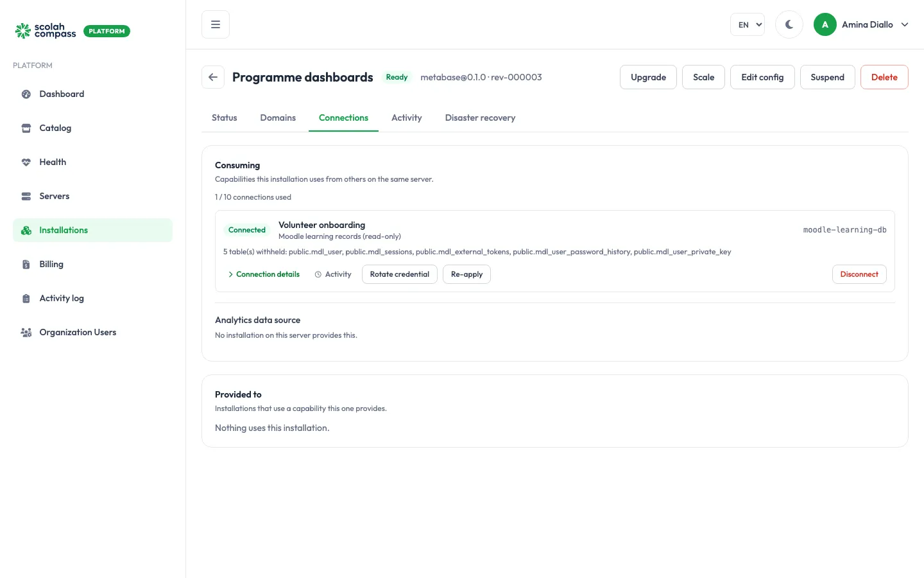The image size is (924, 578).
Task: Click the moodle-learning-db identifier
Action: (844, 230)
